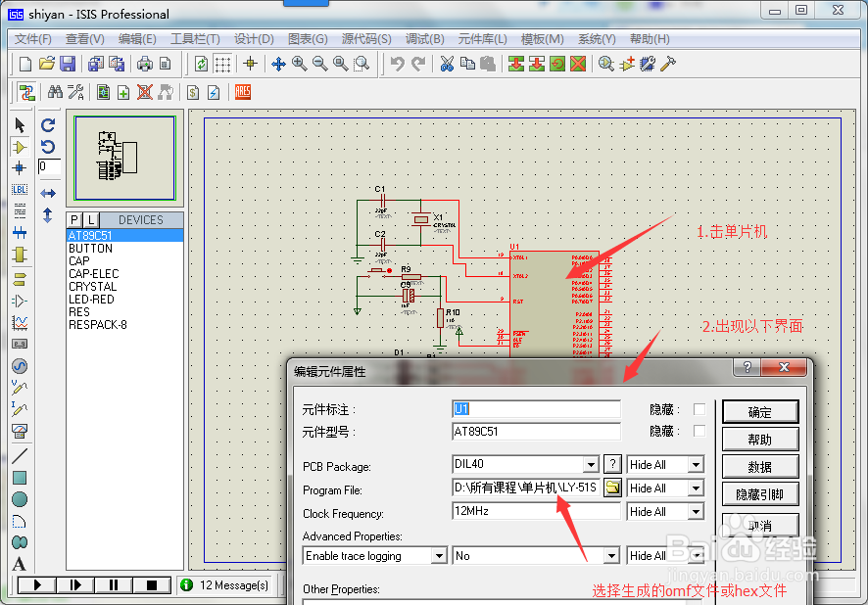This screenshot has height=605, width=868.
Task: Click the binoculars search icon
Action: coord(55,92)
